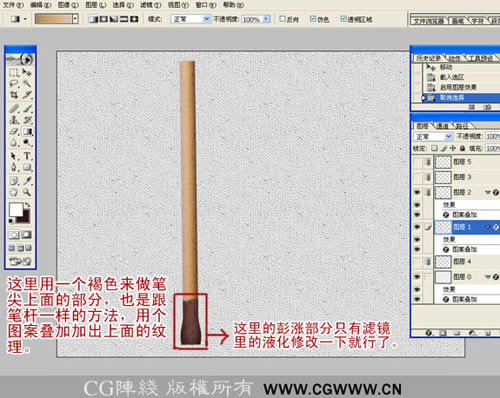The image size is (500, 398).
Task: Select the History Brush tool
Action: [x=27, y=120]
